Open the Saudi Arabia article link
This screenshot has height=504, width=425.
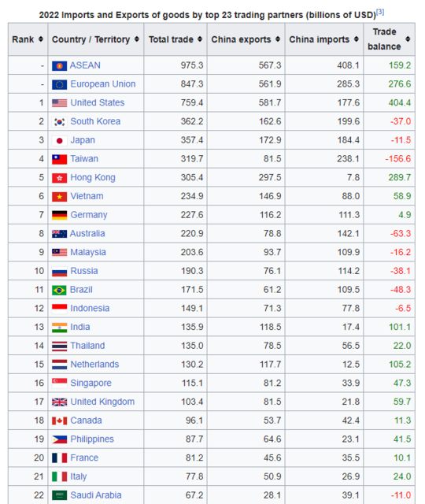click(x=96, y=495)
